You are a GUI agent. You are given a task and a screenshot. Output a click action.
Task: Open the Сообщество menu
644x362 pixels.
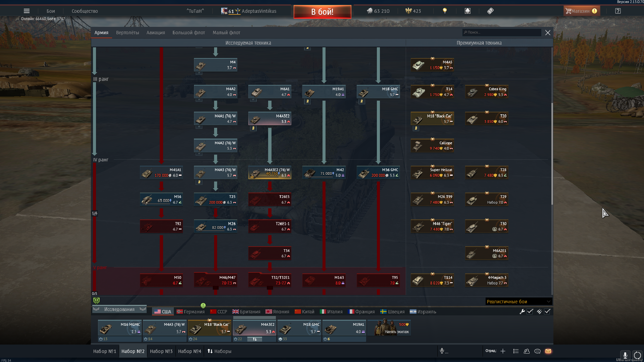tap(85, 11)
